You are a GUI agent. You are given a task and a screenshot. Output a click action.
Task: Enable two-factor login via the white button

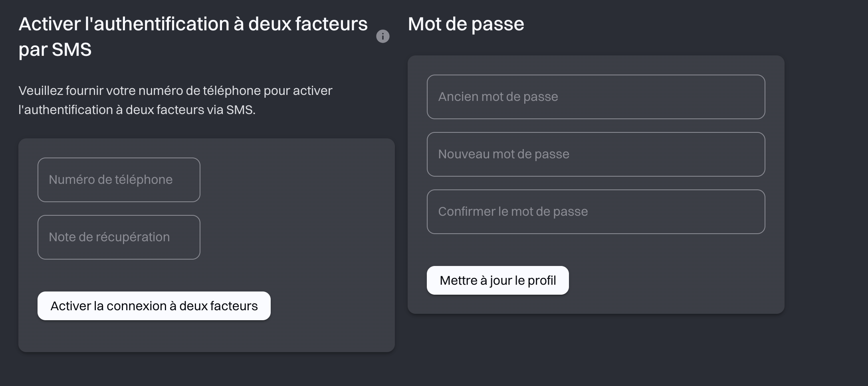(154, 306)
